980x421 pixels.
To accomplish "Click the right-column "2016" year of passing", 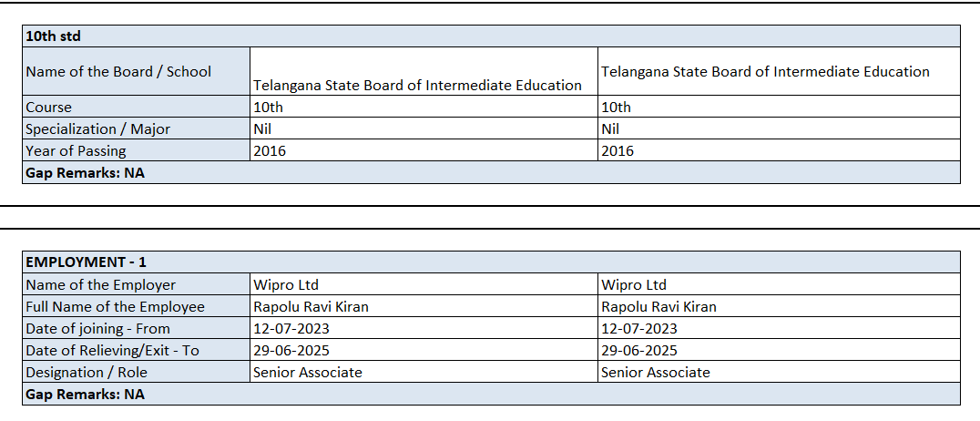I will pos(618,150).
